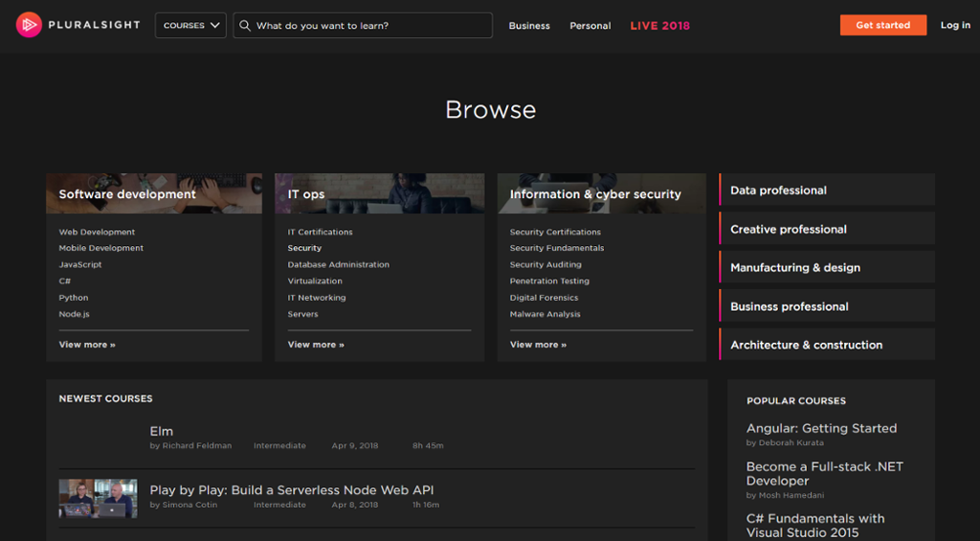980x541 pixels.
Task: Click author Mosh Hamedani
Action: pos(791,495)
